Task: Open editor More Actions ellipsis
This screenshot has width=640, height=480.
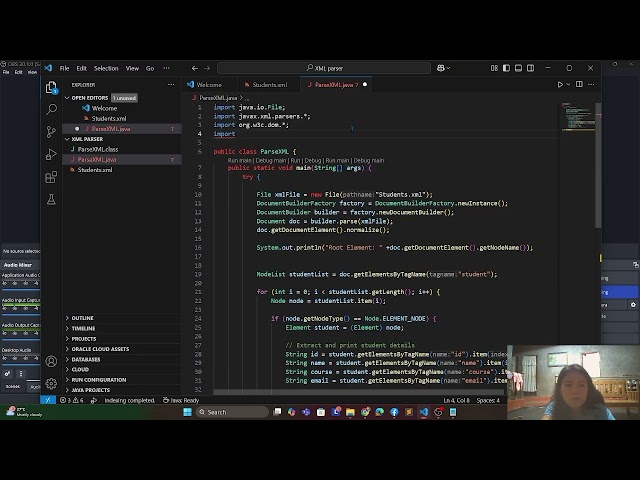Action: (591, 84)
